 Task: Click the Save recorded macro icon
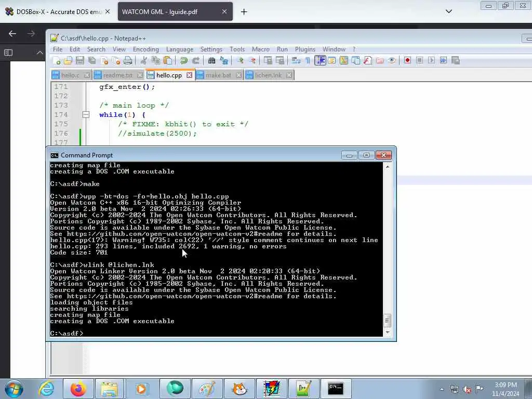tap(456, 60)
